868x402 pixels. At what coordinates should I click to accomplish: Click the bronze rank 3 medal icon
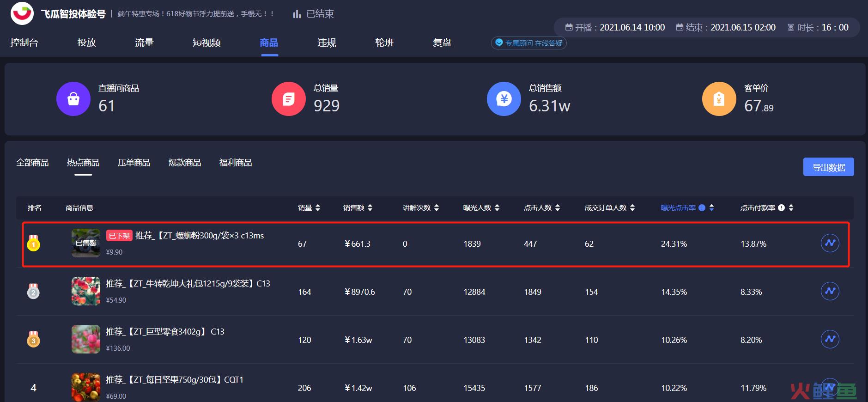[33, 339]
